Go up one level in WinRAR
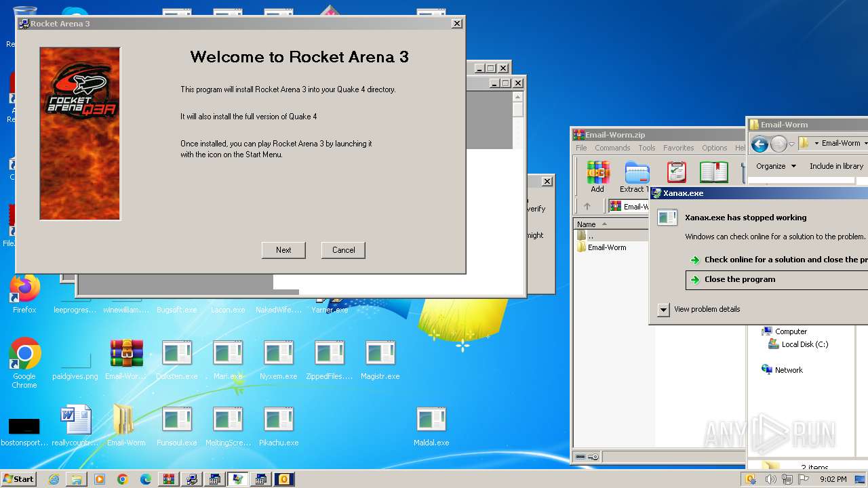Viewport: 868px width, 488px height. [x=587, y=206]
